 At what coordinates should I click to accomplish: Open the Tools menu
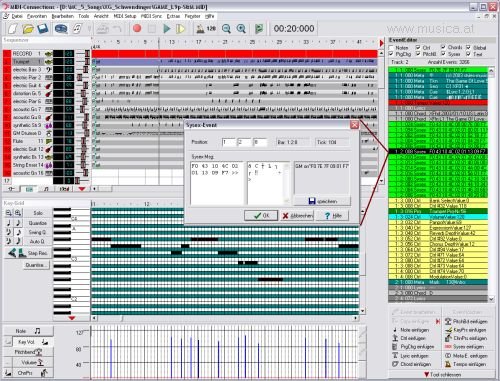click(84, 16)
